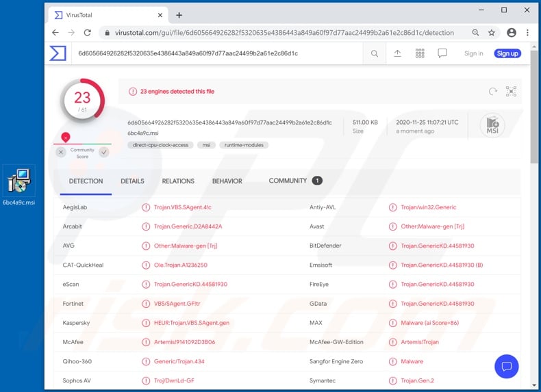Click the red community score marker
541x392 pixels.
point(66,138)
